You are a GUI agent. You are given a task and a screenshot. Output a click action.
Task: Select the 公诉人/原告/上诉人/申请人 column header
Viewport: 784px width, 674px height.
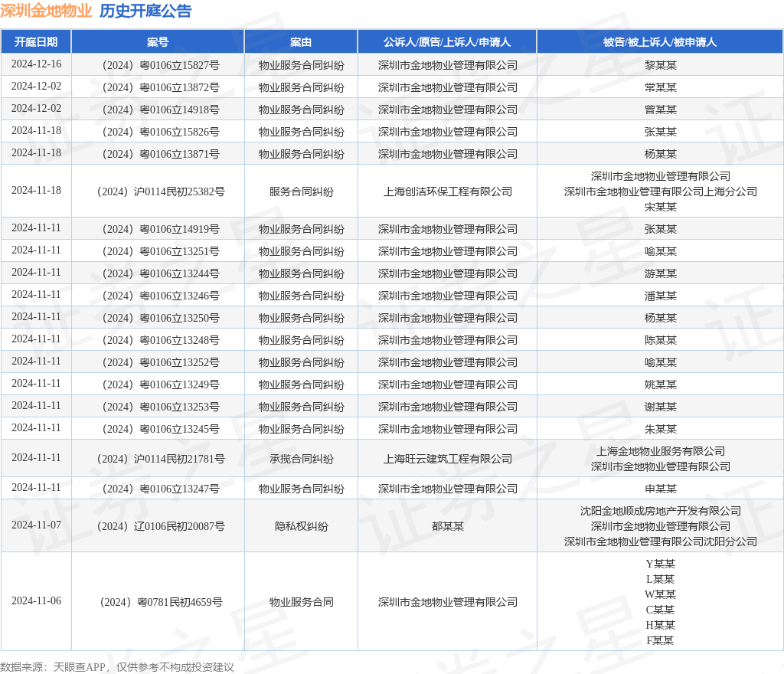point(447,42)
